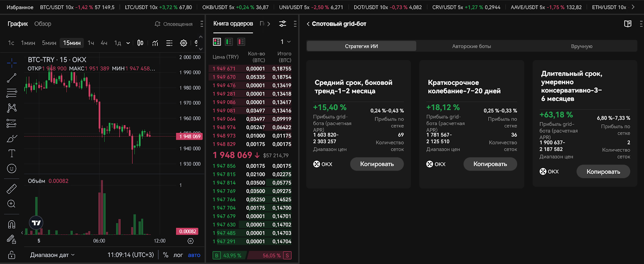The height and width of the screenshot is (264, 644).
Task: Select the 1ч timeframe
Action: (x=91, y=43)
